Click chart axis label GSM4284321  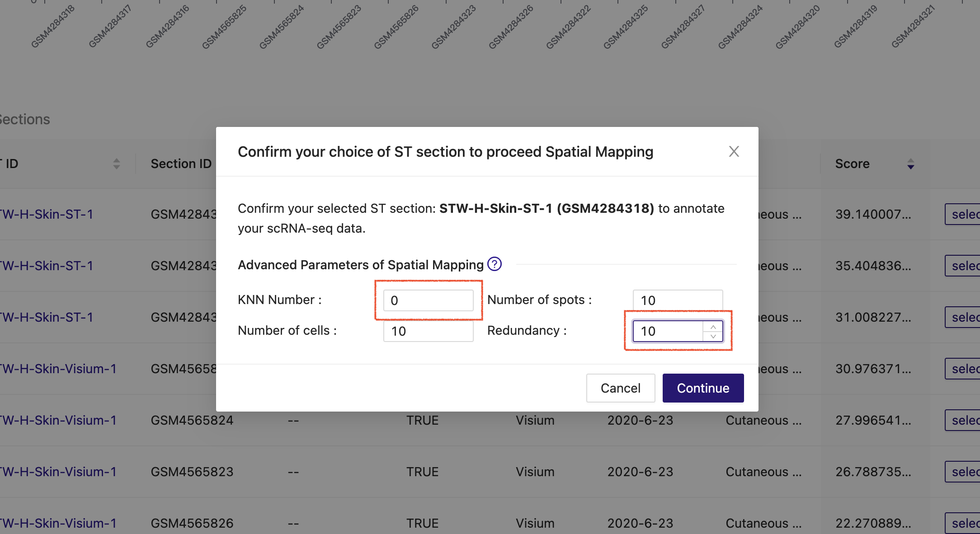[x=913, y=26]
